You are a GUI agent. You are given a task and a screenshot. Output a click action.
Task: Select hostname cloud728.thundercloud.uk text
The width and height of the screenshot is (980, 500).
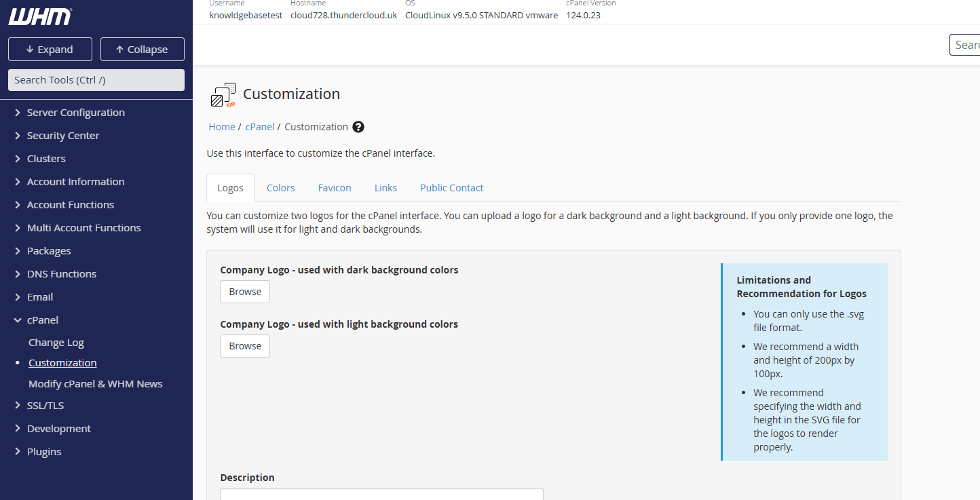tap(343, 15)
